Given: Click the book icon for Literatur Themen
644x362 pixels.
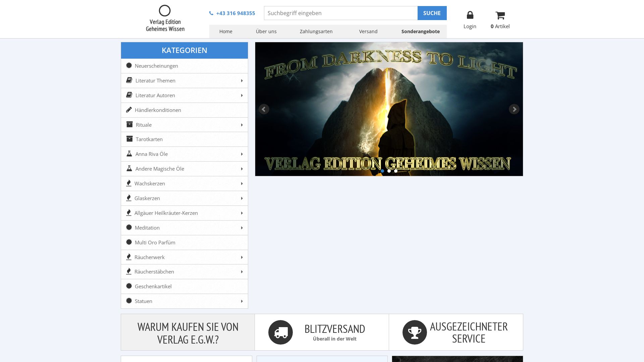Looking at the screenshot, I should click(x=129, y=80).
